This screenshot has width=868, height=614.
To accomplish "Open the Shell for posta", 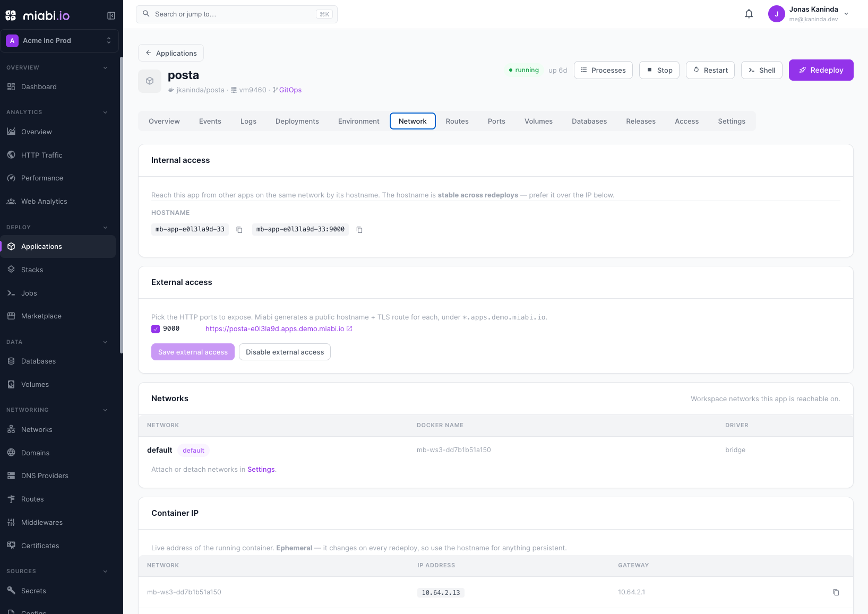I will coord(762,70).
